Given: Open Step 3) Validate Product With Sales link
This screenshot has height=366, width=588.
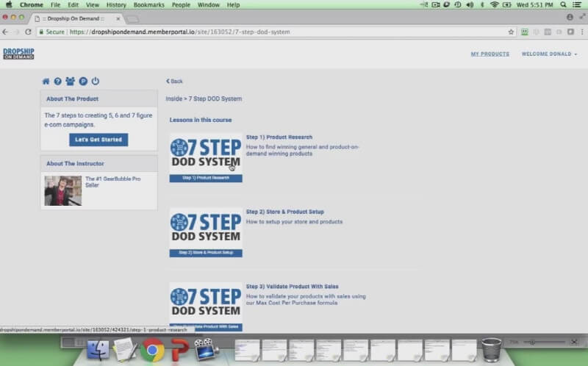Looking at the screenshot, I should pyautogui.click(x=292, y=286).
